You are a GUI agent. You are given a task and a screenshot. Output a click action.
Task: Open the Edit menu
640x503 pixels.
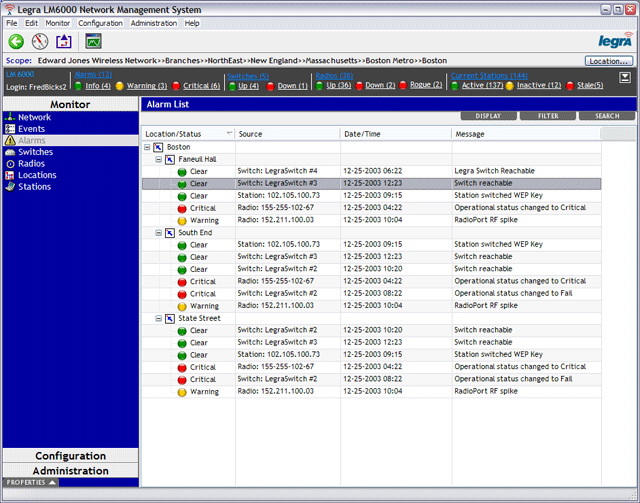(31, 23)
